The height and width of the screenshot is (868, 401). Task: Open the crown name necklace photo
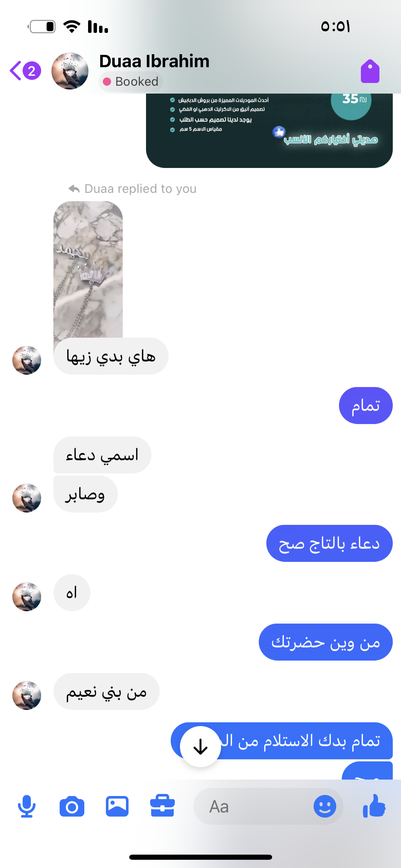88,269
